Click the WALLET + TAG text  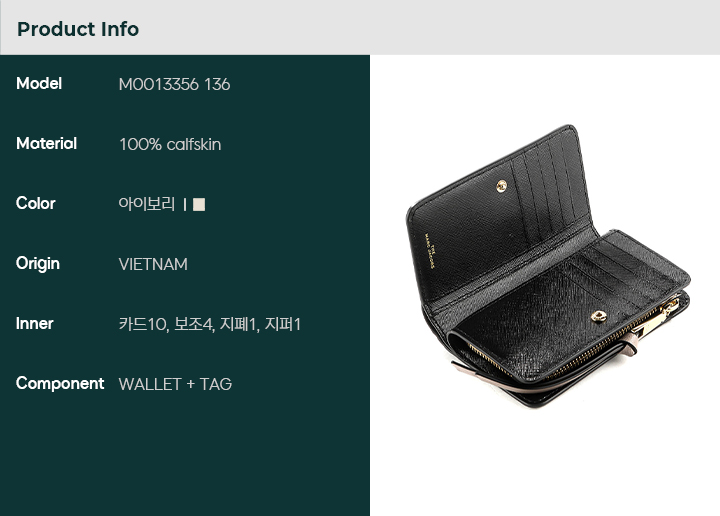pyautogui.click(x=175, y=384)
